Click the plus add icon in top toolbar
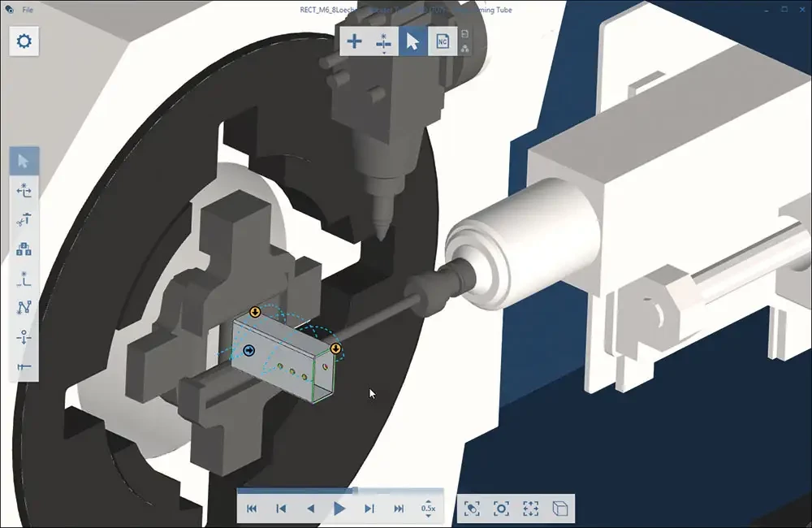This screenshot has width=812, height=528. pos(354,41)
